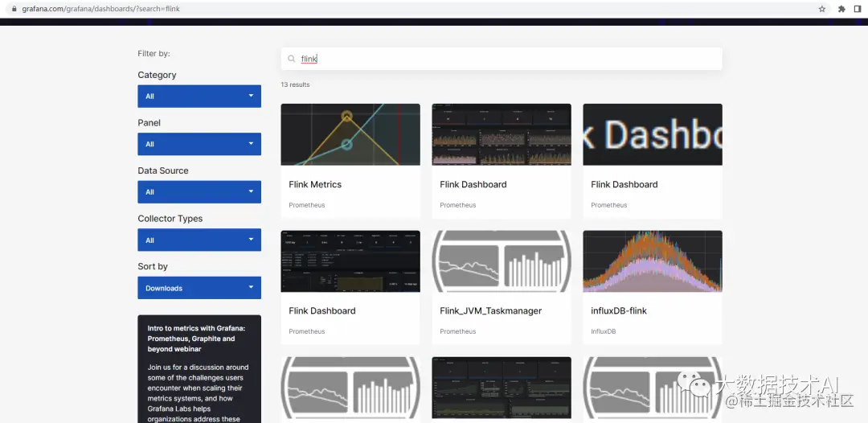This screenshot has width=868, height=423.
Task: Open the Flink Metrics dashboard title
Action: [315, 184]
